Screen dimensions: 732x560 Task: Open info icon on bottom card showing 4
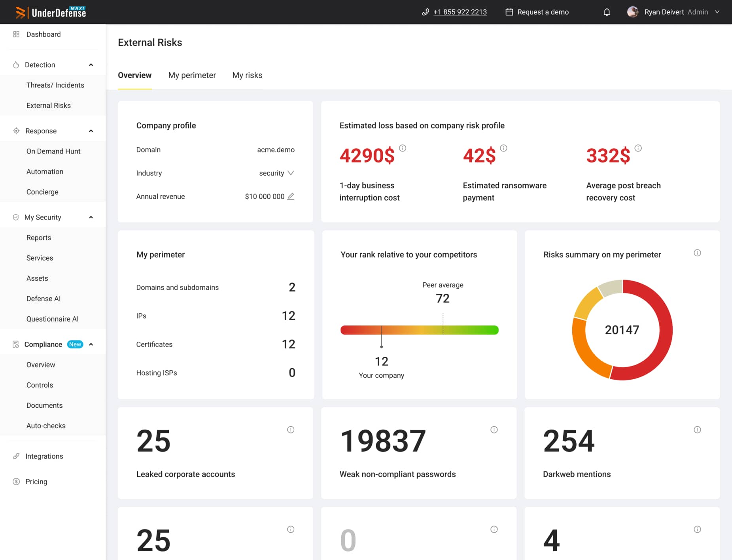tap(697, 529)
